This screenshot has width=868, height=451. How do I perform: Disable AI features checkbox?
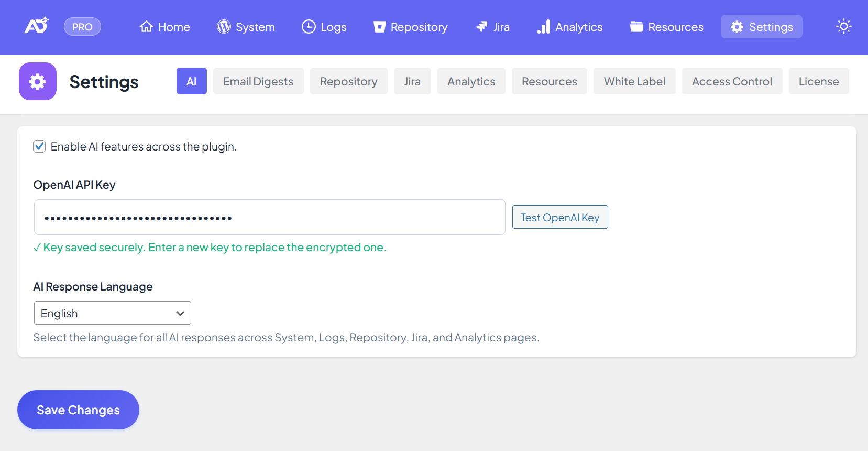click(x=39, y=146)
